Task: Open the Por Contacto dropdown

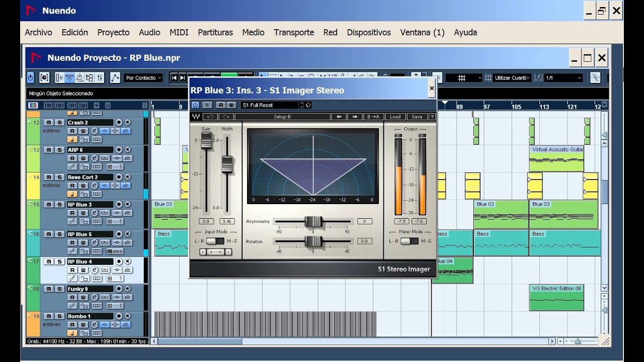Action: point(143,78)
